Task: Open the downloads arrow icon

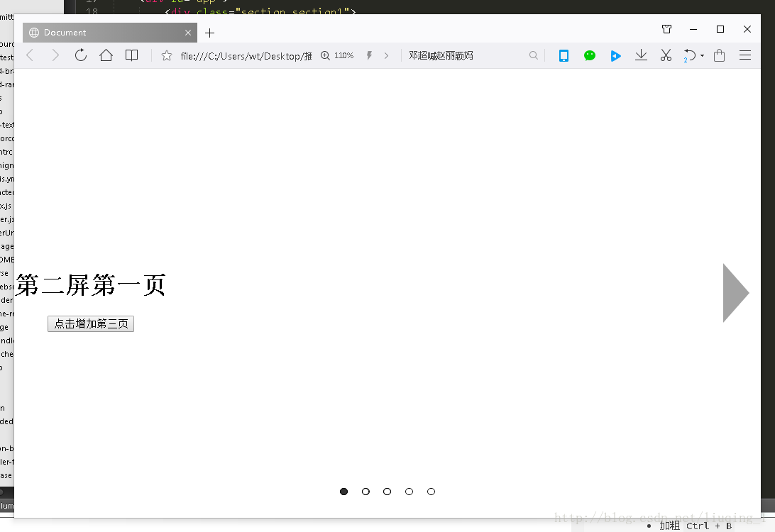Action: point(641,55)
